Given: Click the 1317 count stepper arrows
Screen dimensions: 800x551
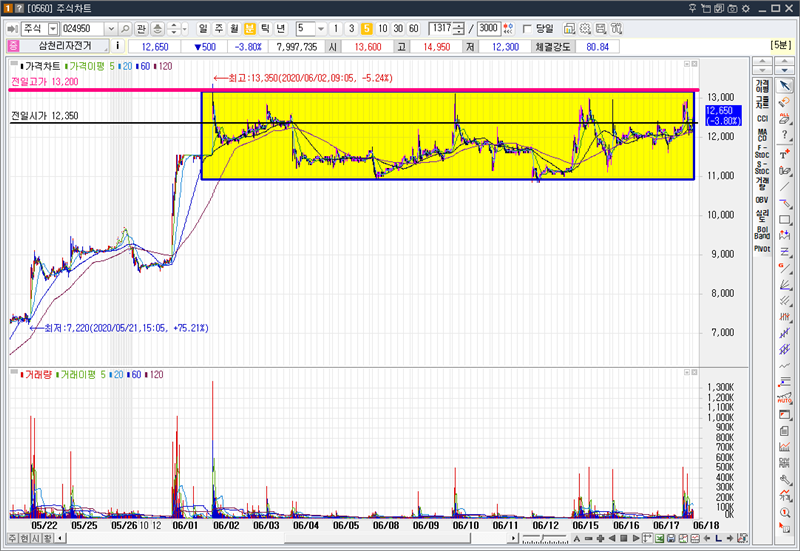Looking at the screenshot, I should (460, 29).
